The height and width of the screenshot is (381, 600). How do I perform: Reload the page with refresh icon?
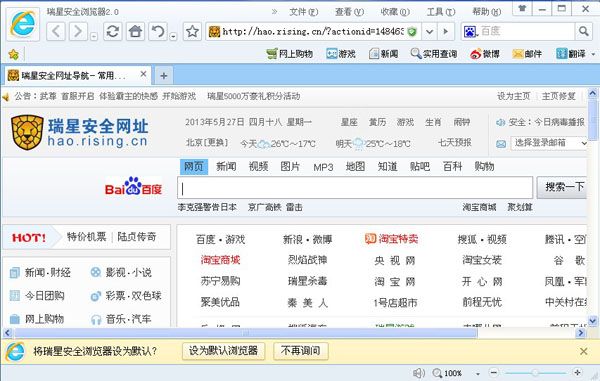coord(113,31)
